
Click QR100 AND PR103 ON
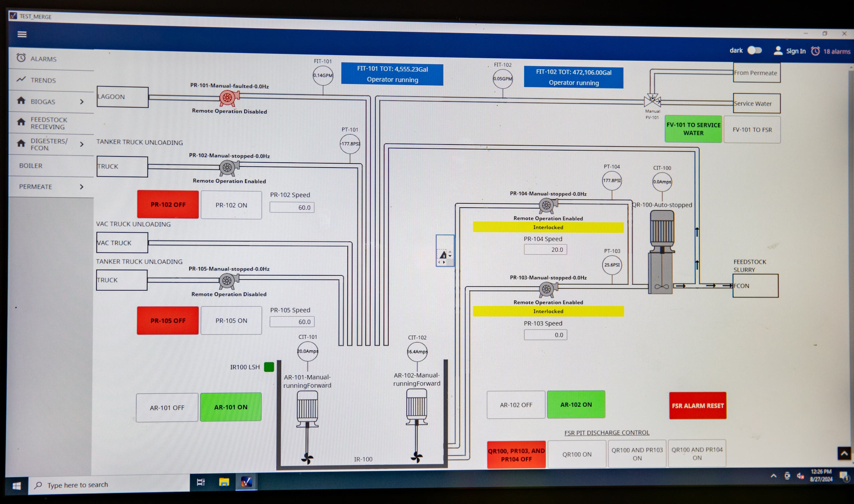(637, 454)
